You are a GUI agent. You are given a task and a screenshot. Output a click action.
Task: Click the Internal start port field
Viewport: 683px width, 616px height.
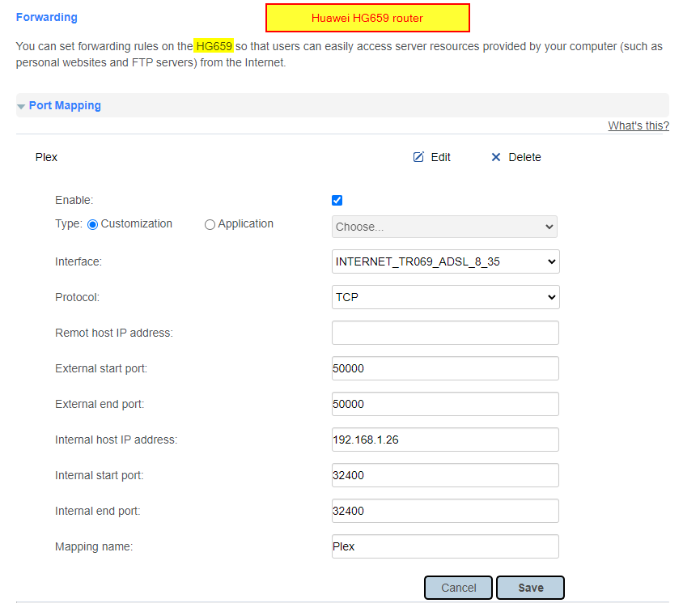pyautogui.click(x=445, y=475)
